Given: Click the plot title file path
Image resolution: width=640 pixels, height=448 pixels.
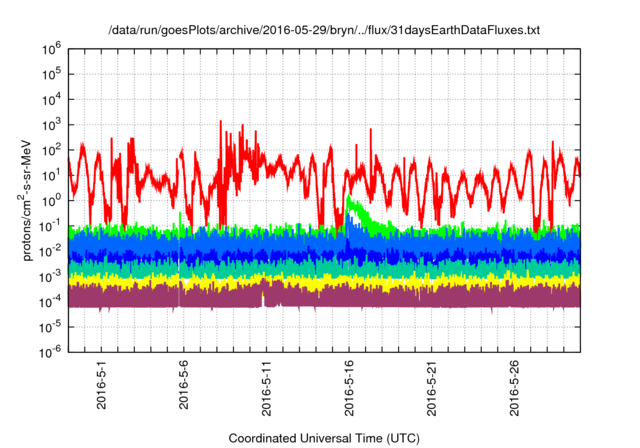Looking at the screenshot, I should (324, 31).
